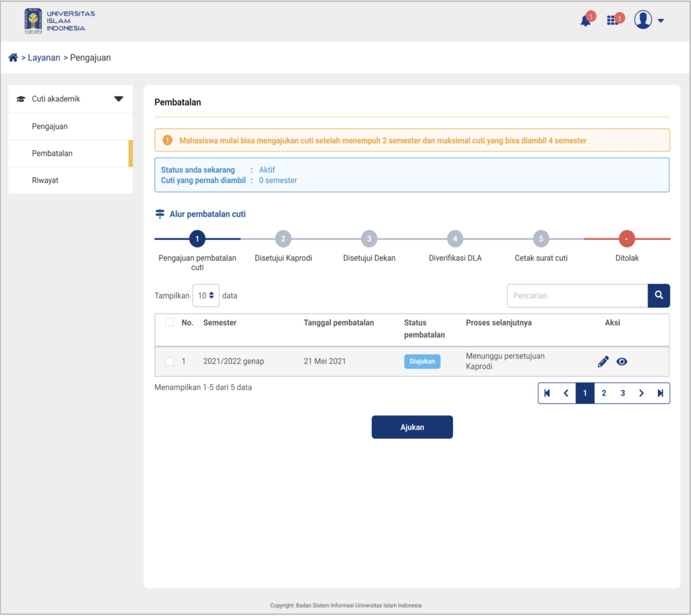Open the profile dropdown arrow

tap(661, 21)
